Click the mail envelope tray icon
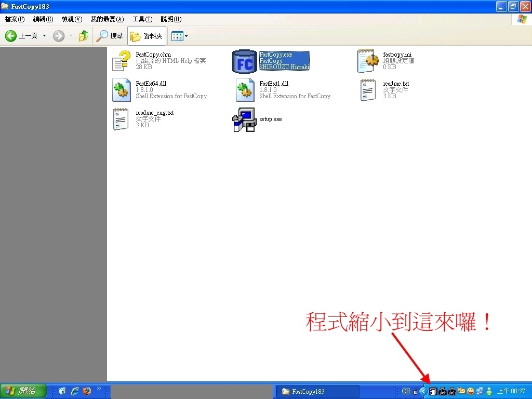The width and height of the screenshot is (532, 399). pos(461,391)
